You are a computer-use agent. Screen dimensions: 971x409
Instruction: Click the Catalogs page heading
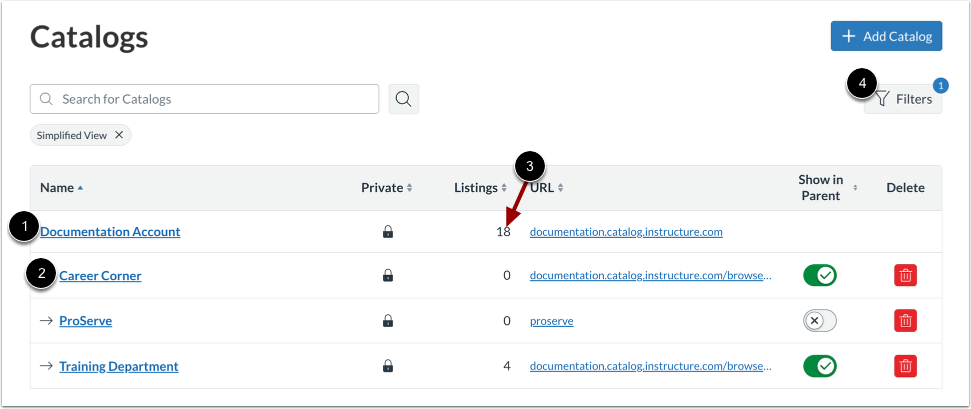click(x=89, y=37)
